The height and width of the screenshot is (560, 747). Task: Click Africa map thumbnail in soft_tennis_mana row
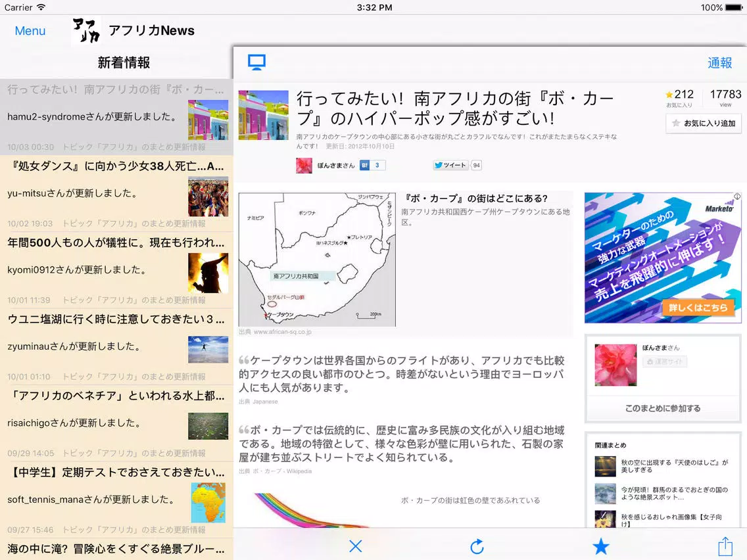pyautogui.click(x=208, y=502)
